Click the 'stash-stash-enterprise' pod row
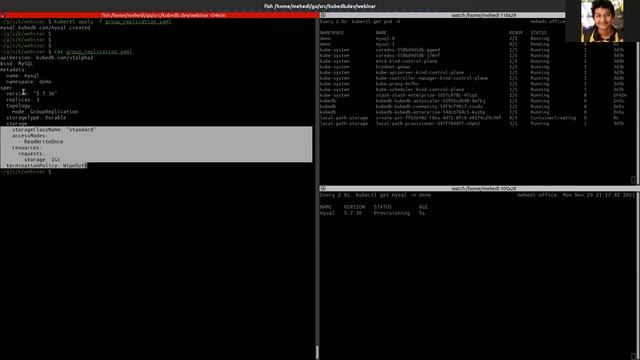Image resolution: width=640 pixels, height=360 pixels. pyautogui.click(x=473, y=95)
